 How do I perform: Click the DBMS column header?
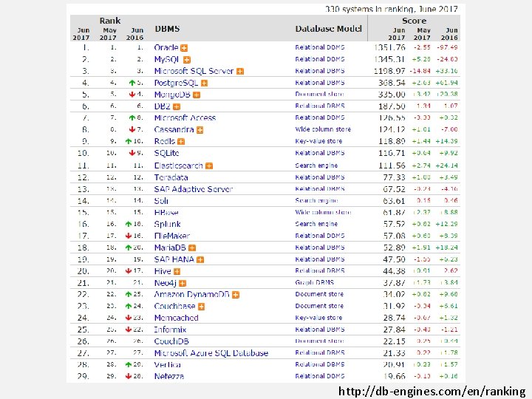(167, 29)
